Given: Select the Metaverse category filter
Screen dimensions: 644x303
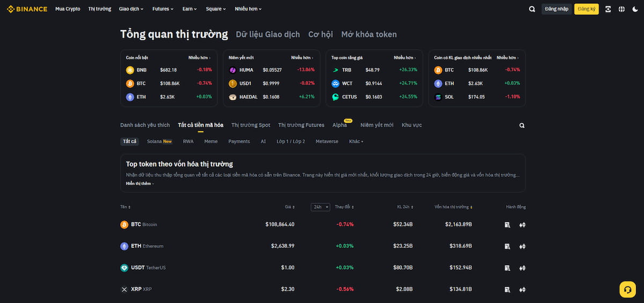Looking at the screenshot, I should (327, 142).
